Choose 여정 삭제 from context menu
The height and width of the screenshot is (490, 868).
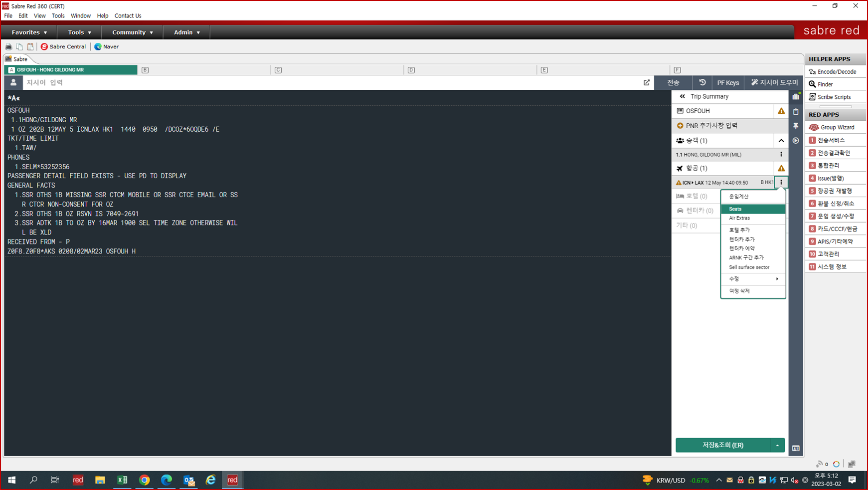tap(753, 291)
